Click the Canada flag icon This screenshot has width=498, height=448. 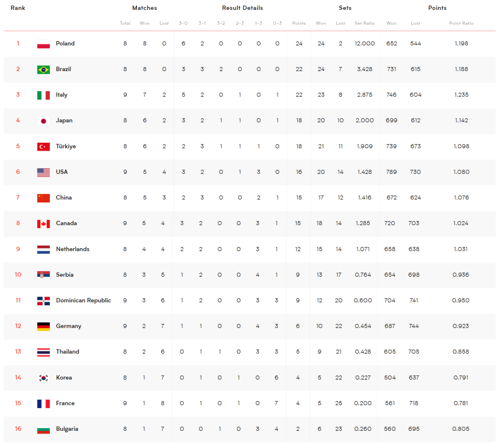pos(44,224)
